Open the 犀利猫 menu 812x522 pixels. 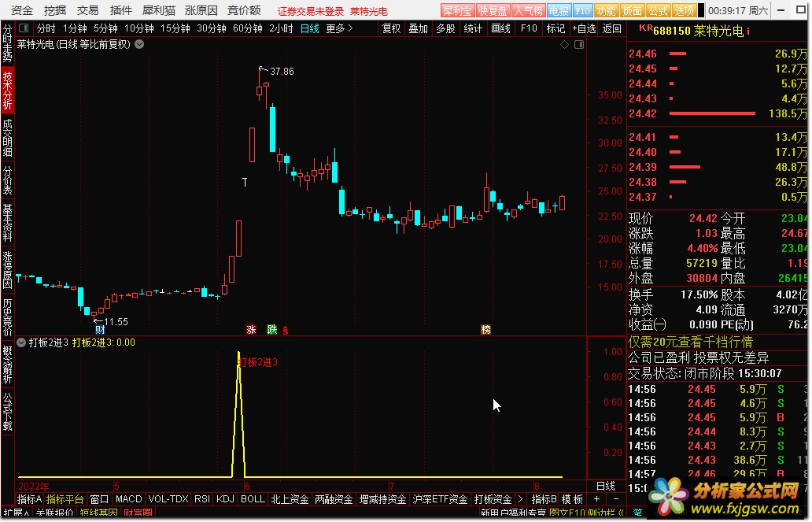[158, 10]
